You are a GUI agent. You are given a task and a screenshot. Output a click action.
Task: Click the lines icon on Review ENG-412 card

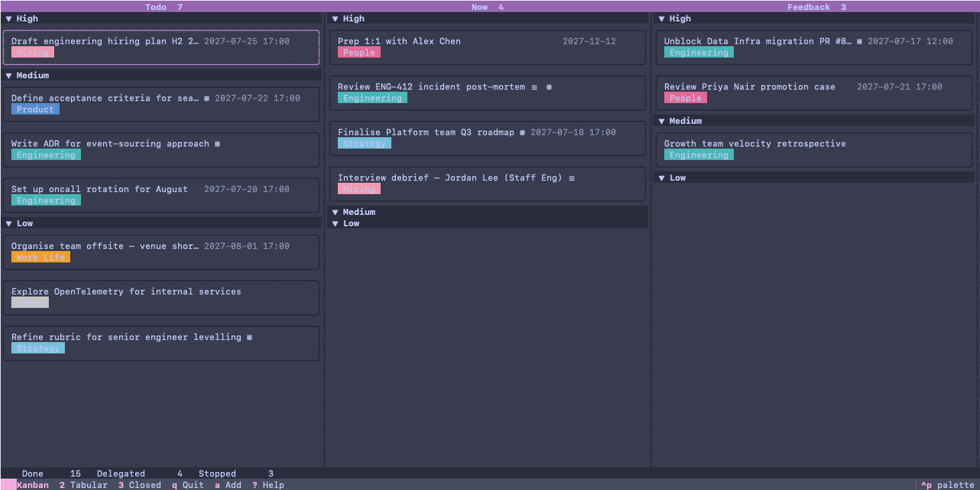pos(534,87)
